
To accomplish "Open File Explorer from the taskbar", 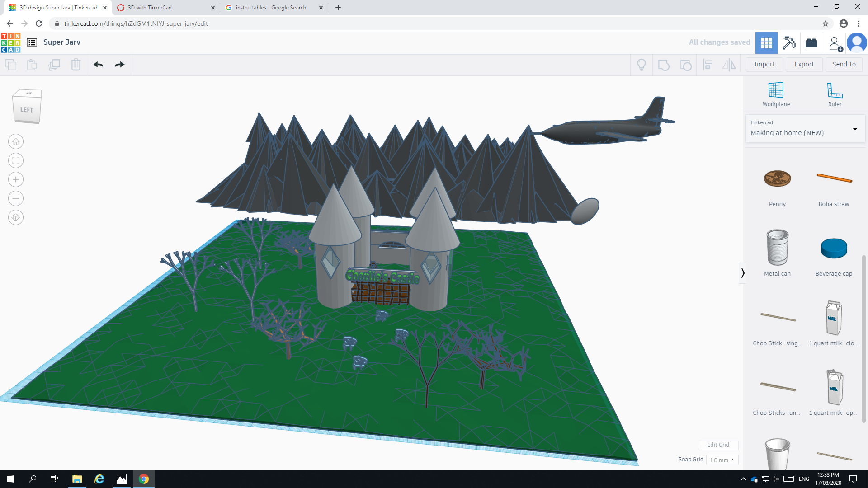I will [x=77, y=479].
